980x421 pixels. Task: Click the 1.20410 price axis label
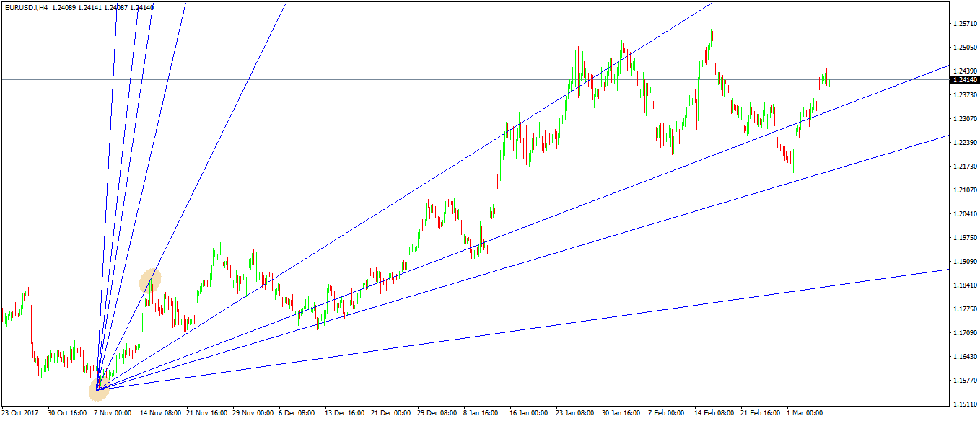click(x=965, y=214)
